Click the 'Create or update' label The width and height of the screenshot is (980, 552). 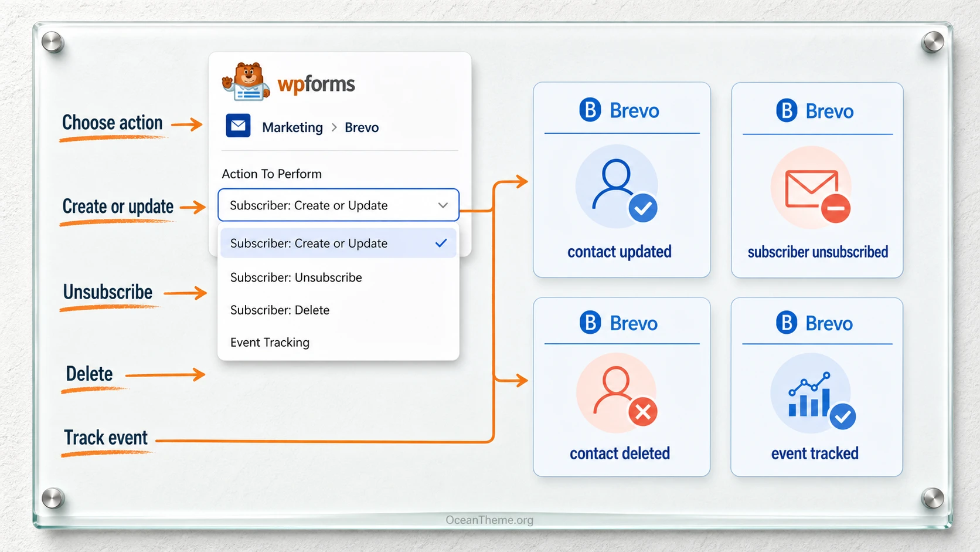click(118, 206)
